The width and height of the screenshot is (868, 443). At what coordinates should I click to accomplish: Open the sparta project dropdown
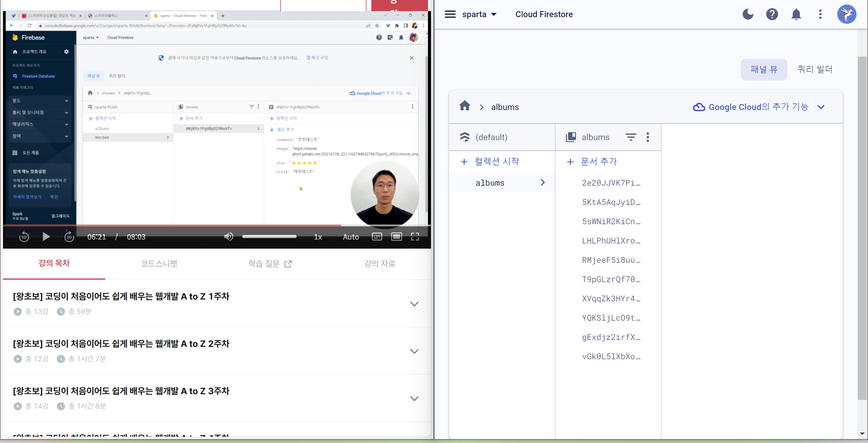[x=479, y=14]
